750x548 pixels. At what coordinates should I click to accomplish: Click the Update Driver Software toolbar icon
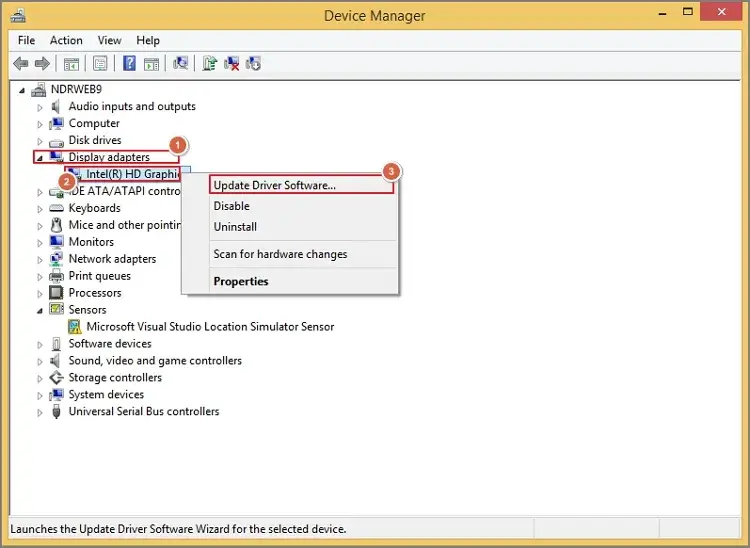coord(210,63)
